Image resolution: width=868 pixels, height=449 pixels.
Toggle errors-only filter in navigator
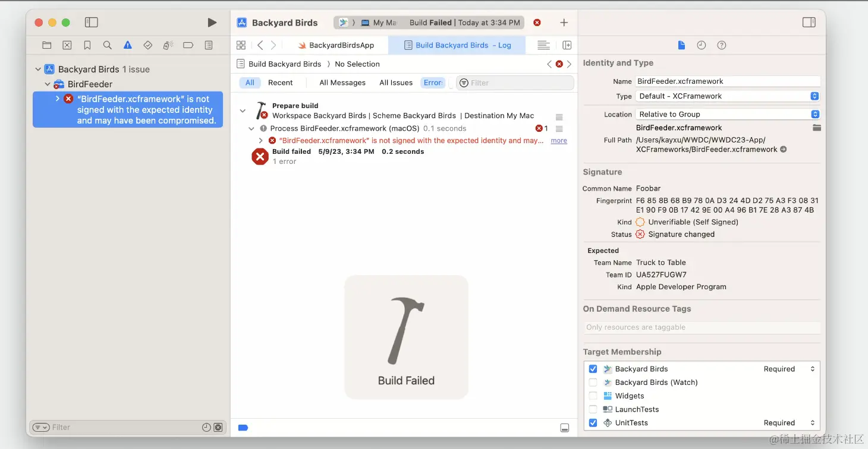pos(218,427)
